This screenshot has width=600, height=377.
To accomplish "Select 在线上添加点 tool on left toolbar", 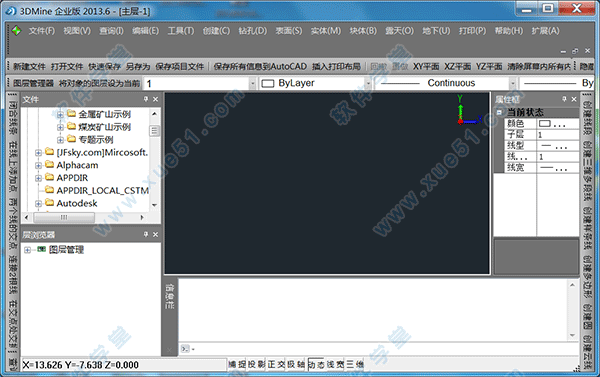I will pyautogui.click(x=13, y=166).
